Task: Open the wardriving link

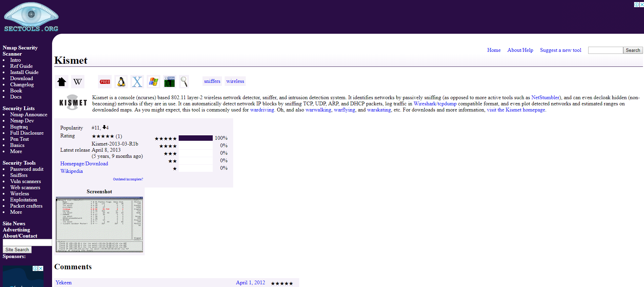Action: [262, 110]
